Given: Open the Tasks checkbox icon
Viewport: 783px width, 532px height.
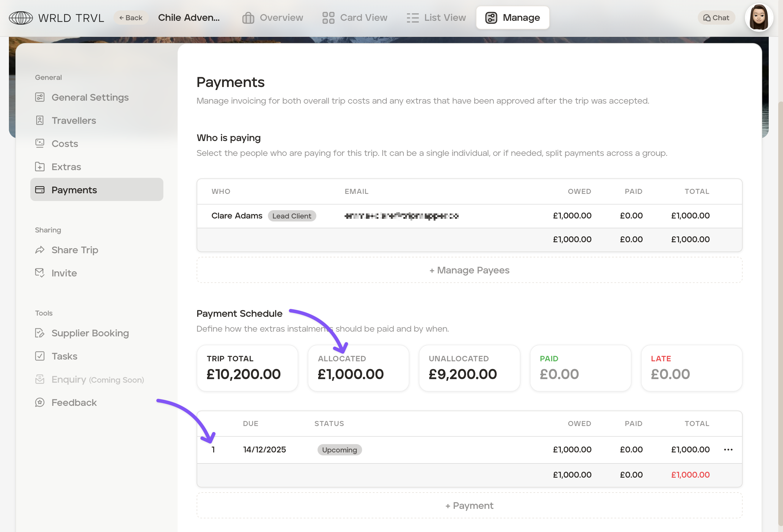Looking at the screenshot, I should [x=40, y=356].
